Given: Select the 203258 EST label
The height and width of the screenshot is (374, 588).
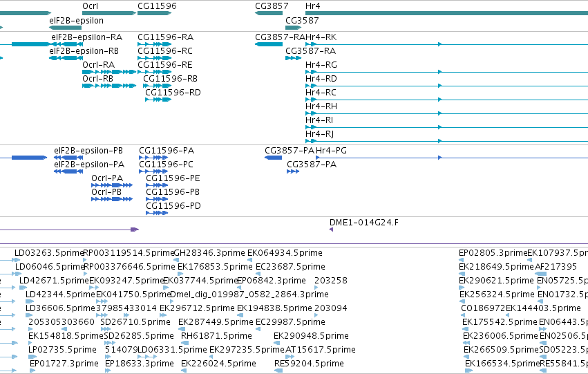Looking at the screenshot, I should click(x=331, y=281).
